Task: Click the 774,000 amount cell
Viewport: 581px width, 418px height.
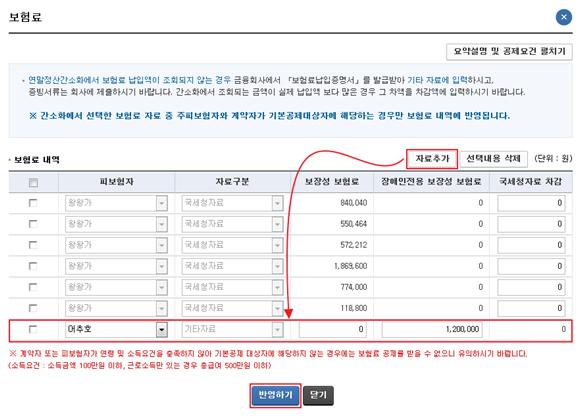Action: [x=353, y=287]
